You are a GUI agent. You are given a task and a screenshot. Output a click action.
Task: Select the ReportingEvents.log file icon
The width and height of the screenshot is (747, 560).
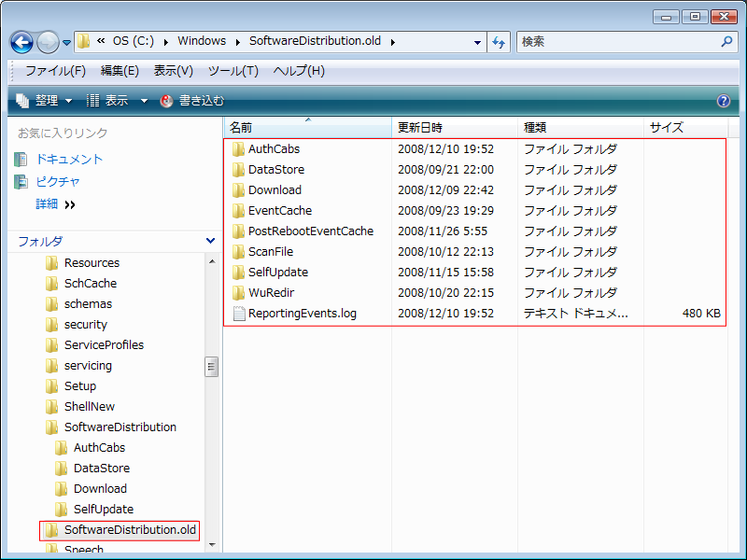click(239, 314)
